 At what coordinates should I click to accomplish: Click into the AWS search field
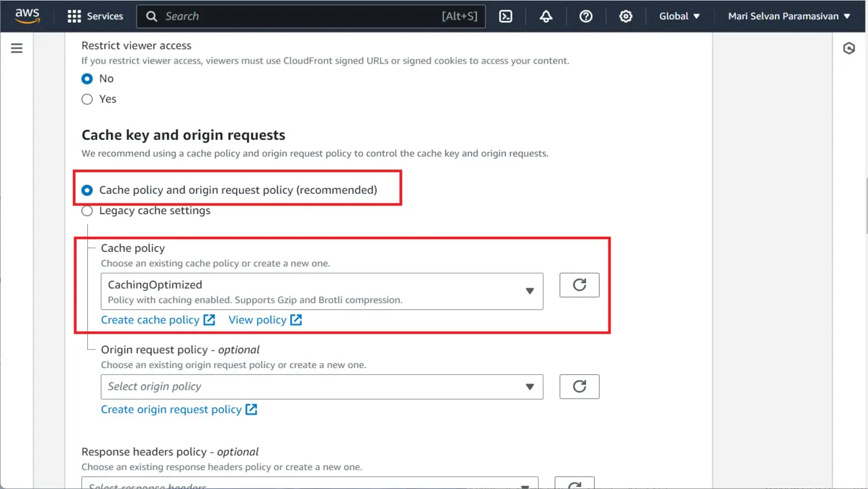click(x=311, y=16)
